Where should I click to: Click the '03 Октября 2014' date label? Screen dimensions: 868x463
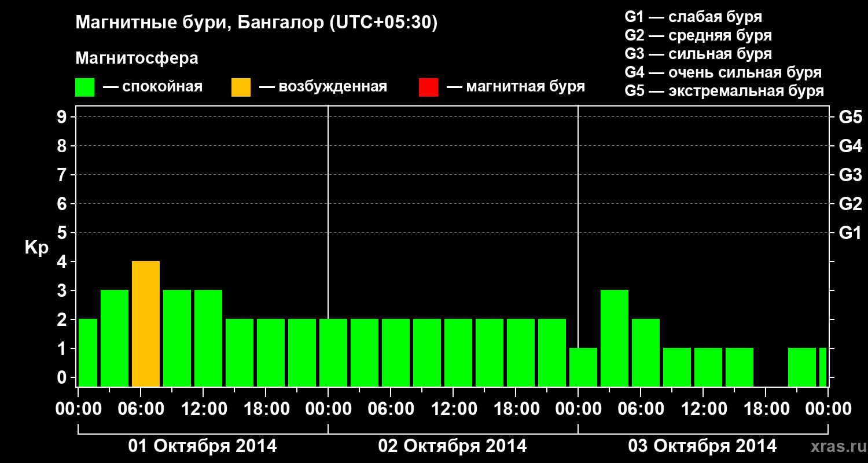coord(703,446)
